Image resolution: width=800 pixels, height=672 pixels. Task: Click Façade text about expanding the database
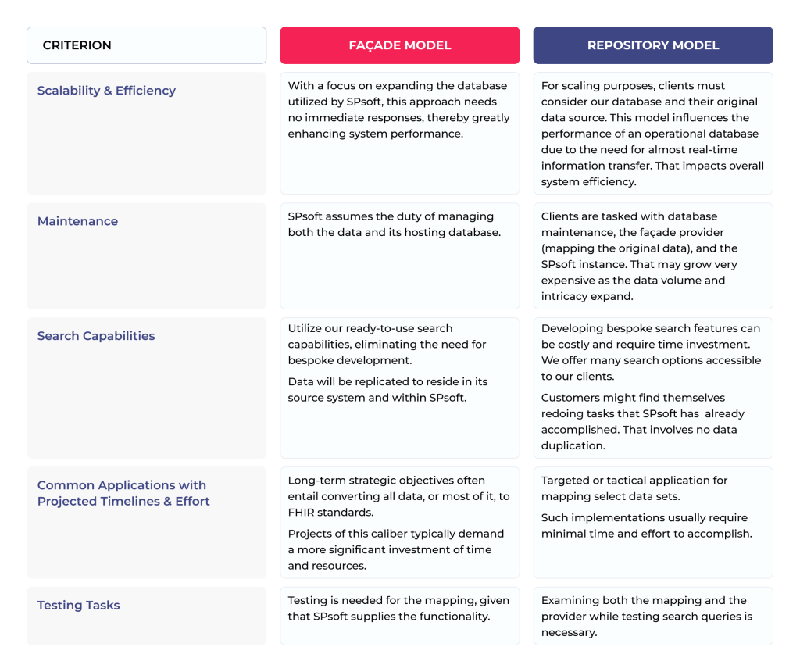[398, 109]
